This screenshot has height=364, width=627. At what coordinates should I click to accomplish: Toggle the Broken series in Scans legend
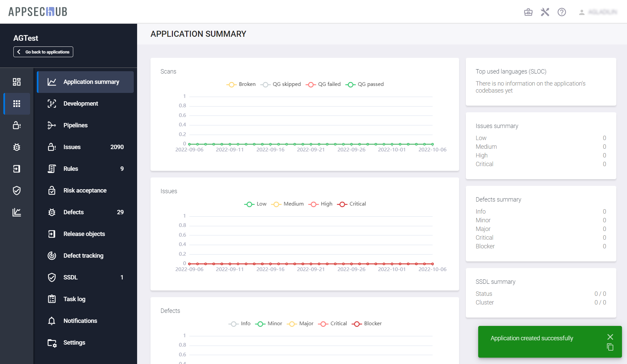point(241,84)
